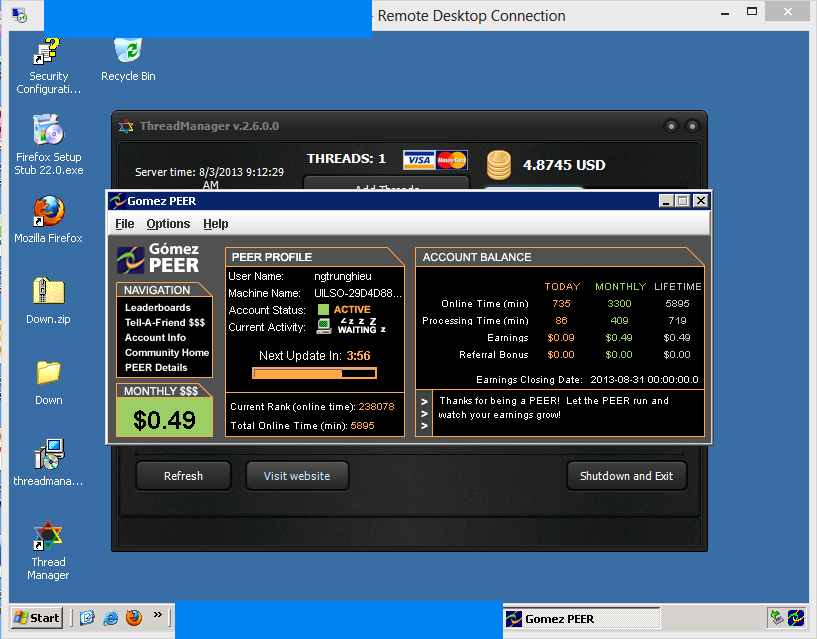Select the Down.zip archive icon

click(x=48, y=301)
